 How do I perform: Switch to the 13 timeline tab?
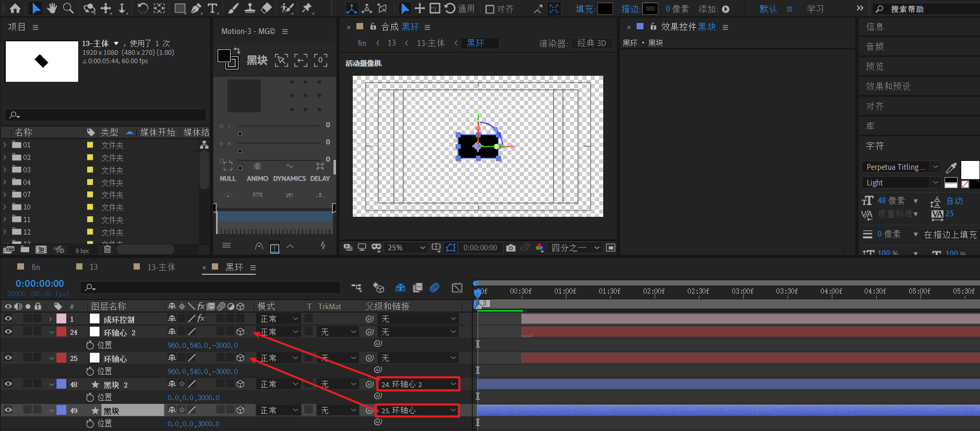[x=94, y=267]
